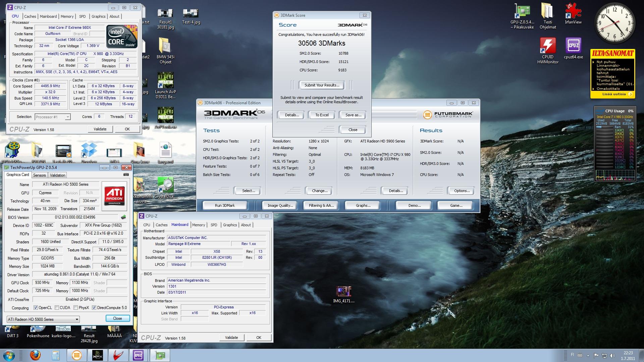Expand ATI Radeon HD 5900 Series dropdown
This screenshot has width=644, height=362.
43,319
